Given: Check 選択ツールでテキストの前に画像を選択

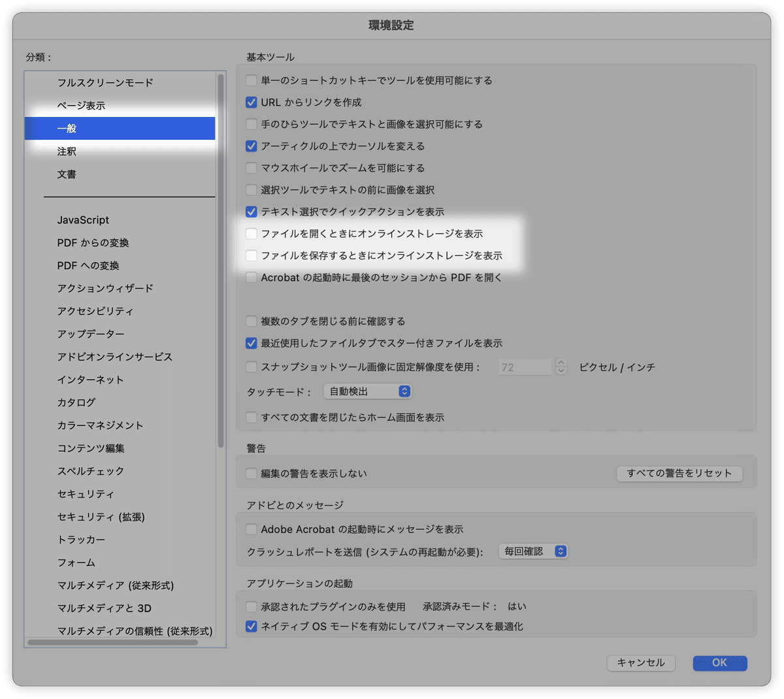Looking at the screenshot, I should pyautogui.click(x=252, y=190).
